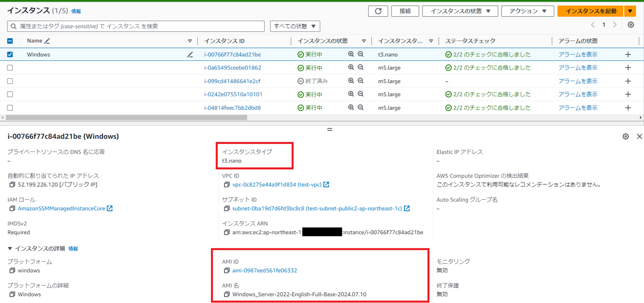Viewport: 644px width, 303px height.
Task: Click the split panel resize handle
Action: [329, 129]
